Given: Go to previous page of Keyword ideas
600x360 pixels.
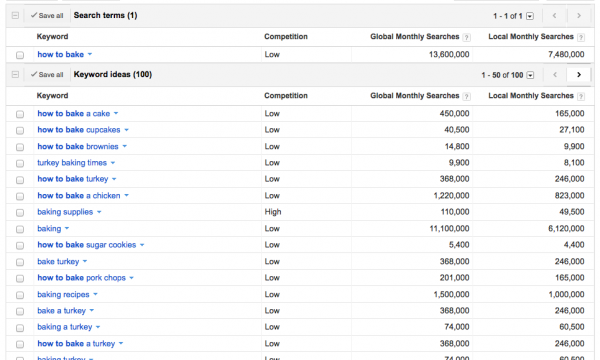Looking at the screenshot, I should tap(555, 75).
